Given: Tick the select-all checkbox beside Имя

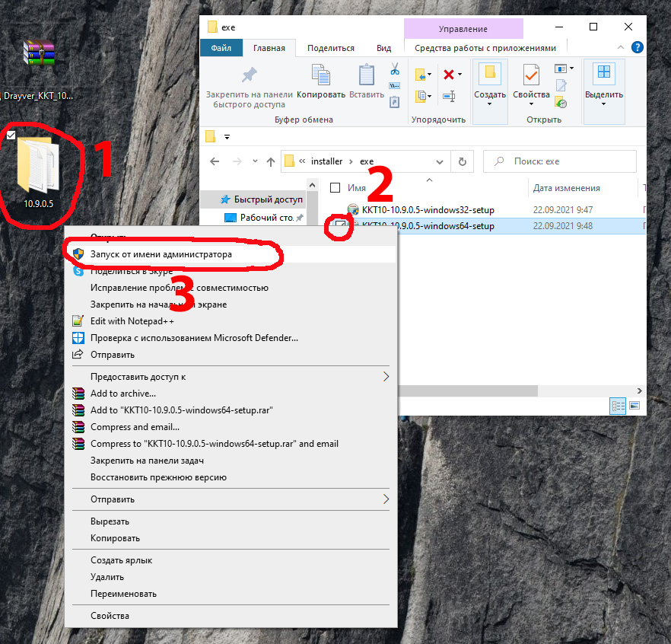Looking at the screenshot, I should click(335, 187).
